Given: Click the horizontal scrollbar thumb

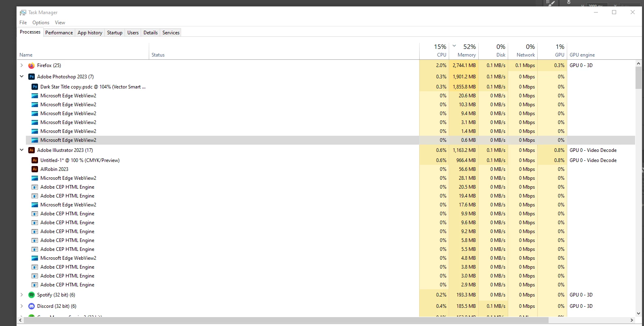Looking at the screenshot, I should [286, 320].
